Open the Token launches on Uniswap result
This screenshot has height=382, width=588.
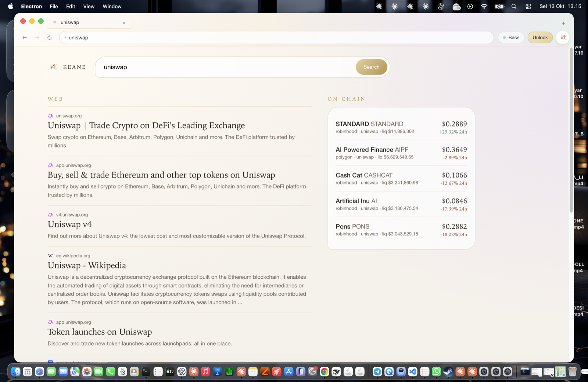[x=100, y=332]
